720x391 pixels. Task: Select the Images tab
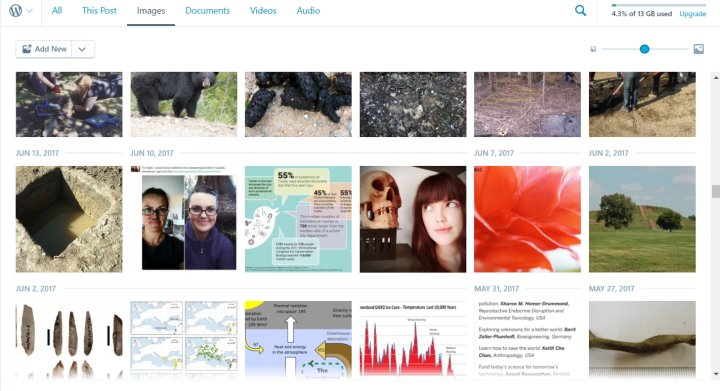(151, 11)
